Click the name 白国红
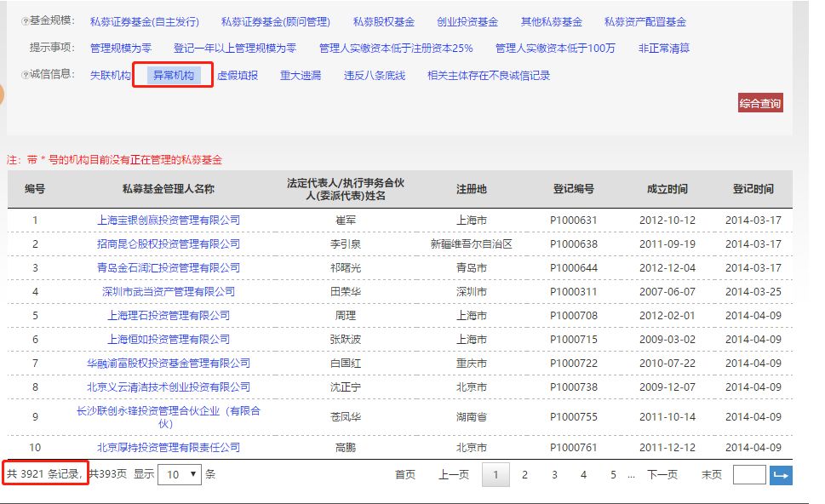This screenshot has height=504, width=825. click(x=346, y=363)
